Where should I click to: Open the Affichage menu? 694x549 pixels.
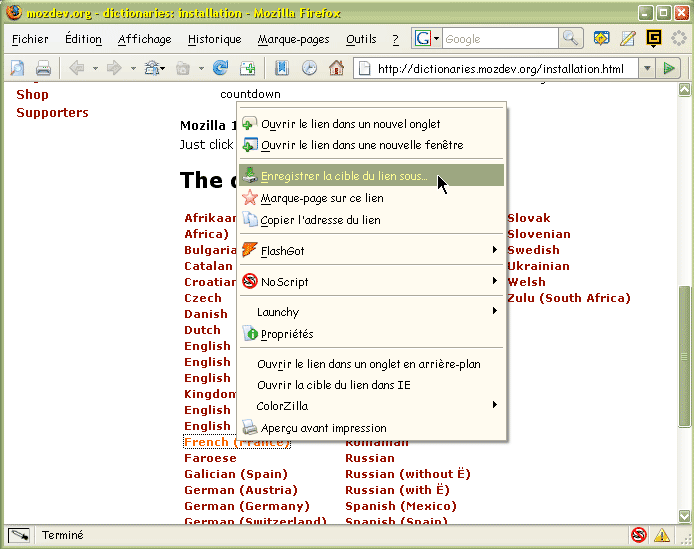pos(144,39)
